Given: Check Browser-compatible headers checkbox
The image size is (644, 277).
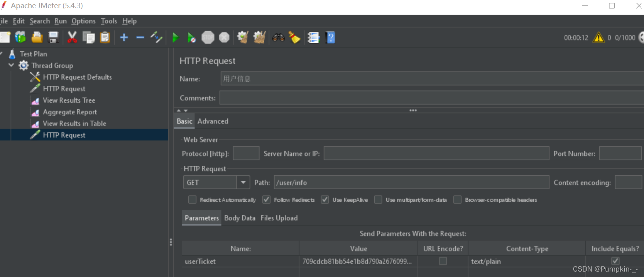Looking at the screenshot, I should point(457,200).
